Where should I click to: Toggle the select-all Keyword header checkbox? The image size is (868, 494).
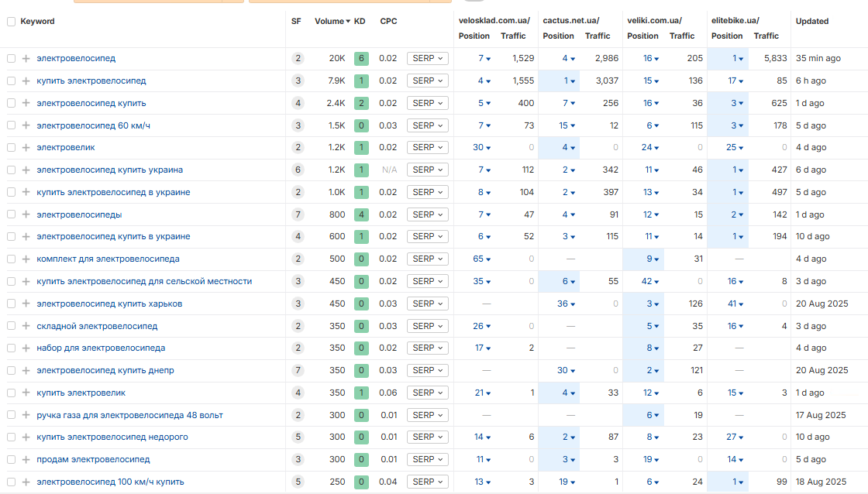[x=11, y=22]
